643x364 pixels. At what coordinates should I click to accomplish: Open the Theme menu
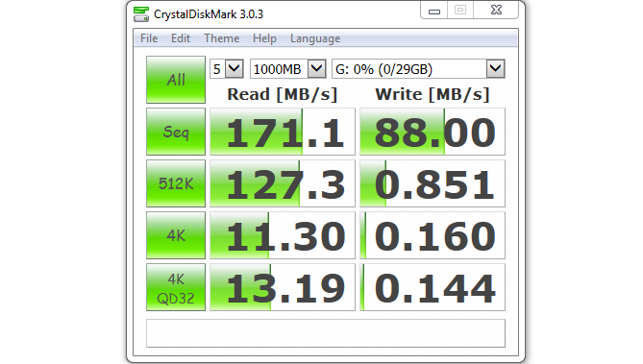(x=222, y=38)
